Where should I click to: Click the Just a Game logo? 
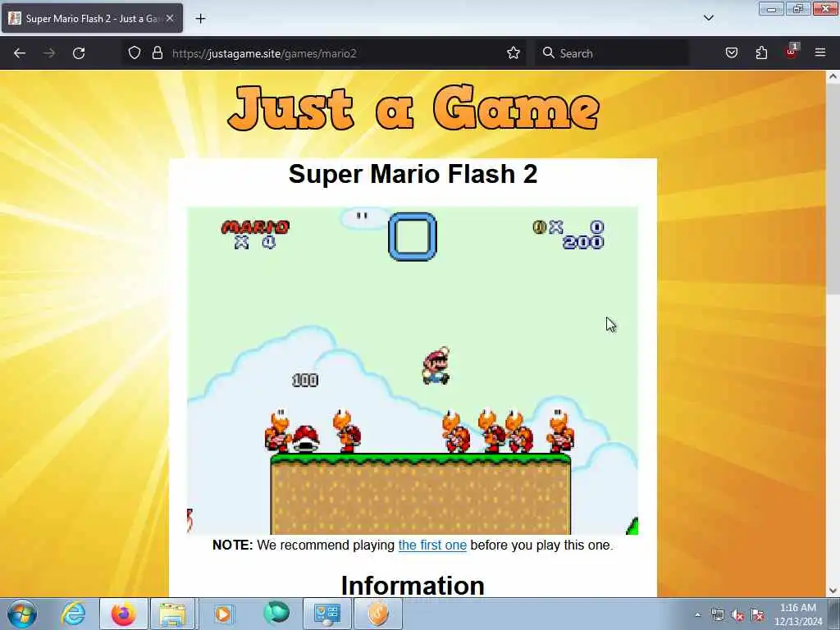413,108
